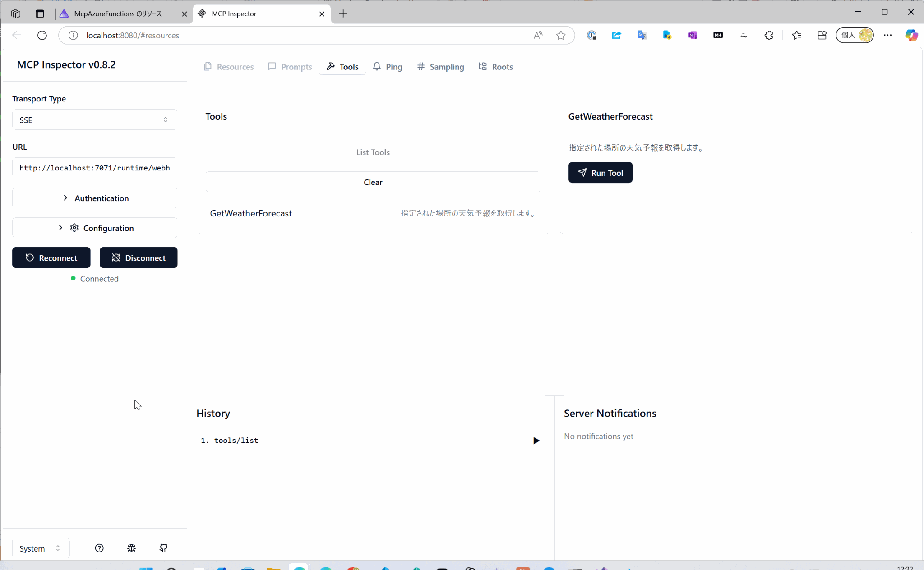This screenshot has height=570, width=924.
Task: Click the Copilot icon in toolbar
Action: pos(911,35)
